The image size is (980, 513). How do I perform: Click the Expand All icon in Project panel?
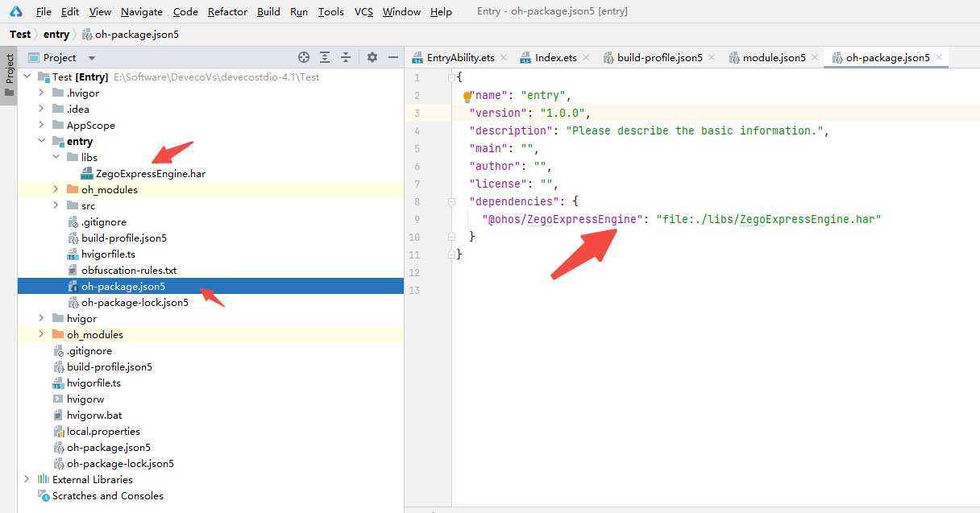coord(325,57)
